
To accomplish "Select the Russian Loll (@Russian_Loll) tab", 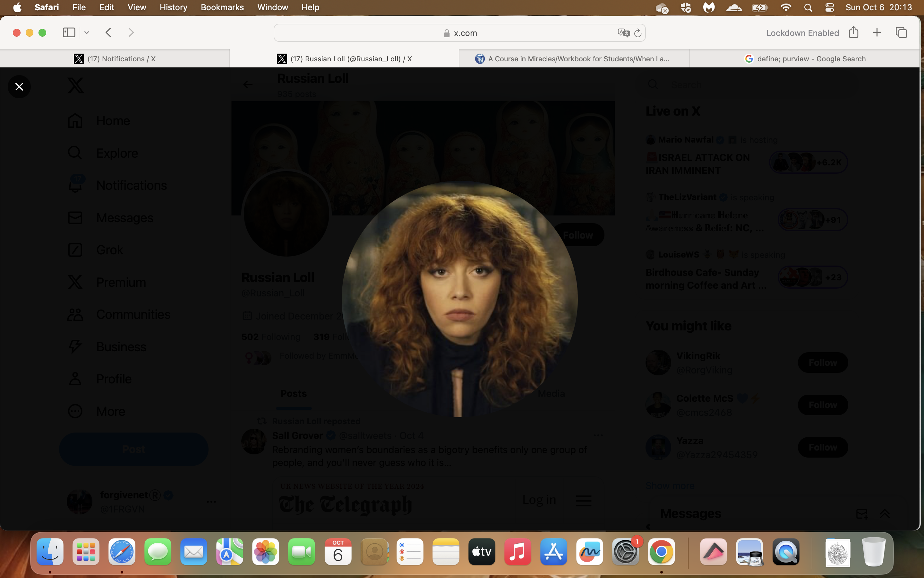I will pos(344,58).
